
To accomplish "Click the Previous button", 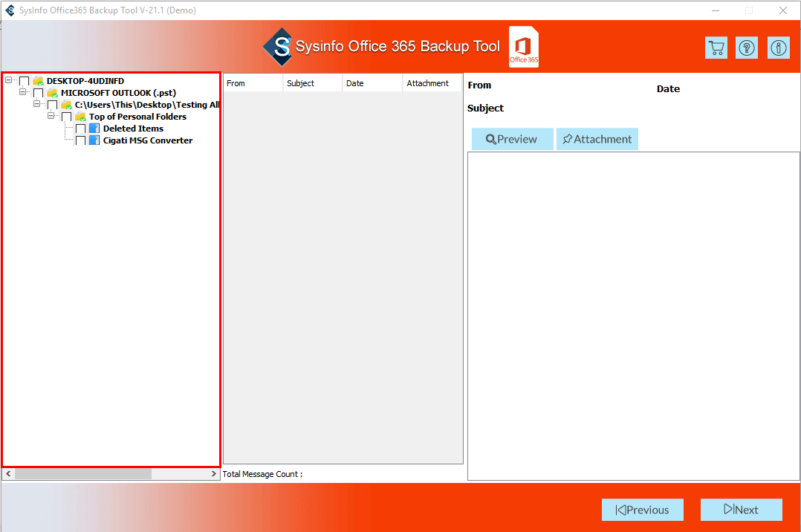I will [x=642, y=510].
